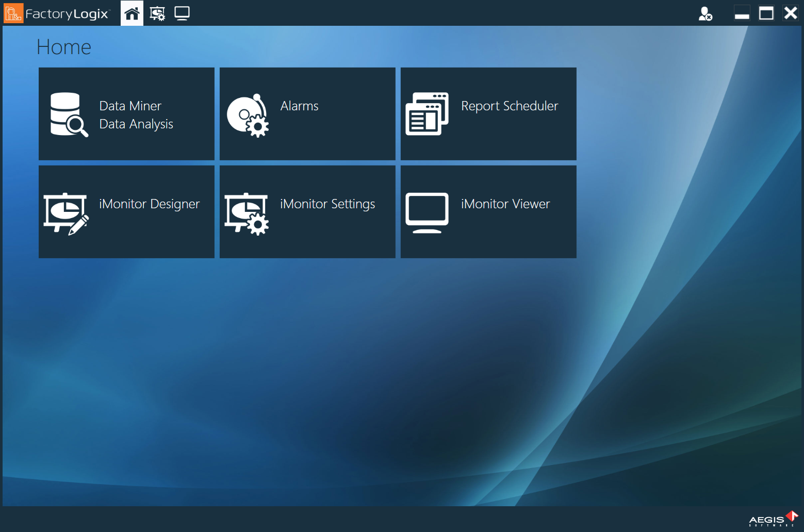Click the iMonitor Settings tile gear icon
Image resolution: width=804 pixels, height=532 pixels.
(x=247, y=213)
